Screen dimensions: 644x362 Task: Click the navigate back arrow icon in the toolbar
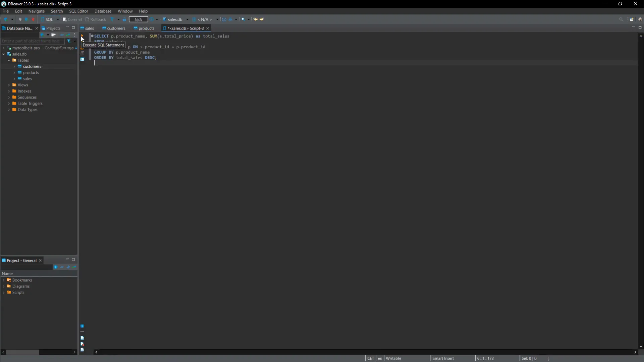256,19
